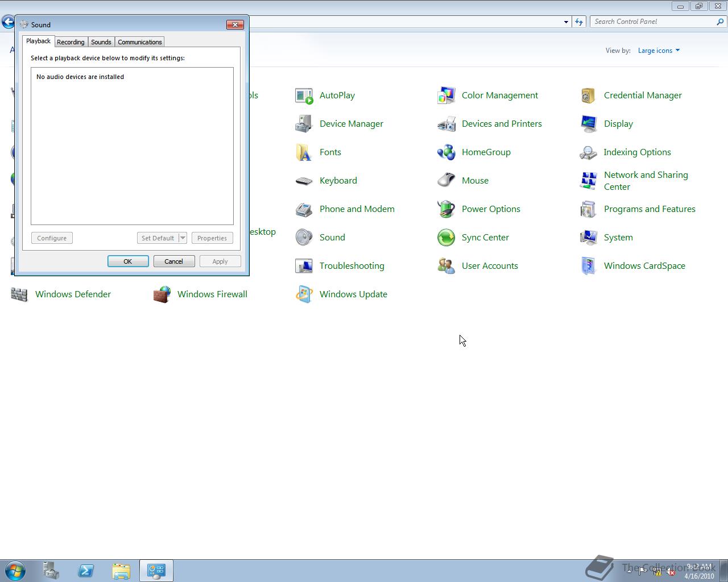Show hidden tray icons arrow
Viewport: 728px width, 582px height.
(x=629, y=572)
